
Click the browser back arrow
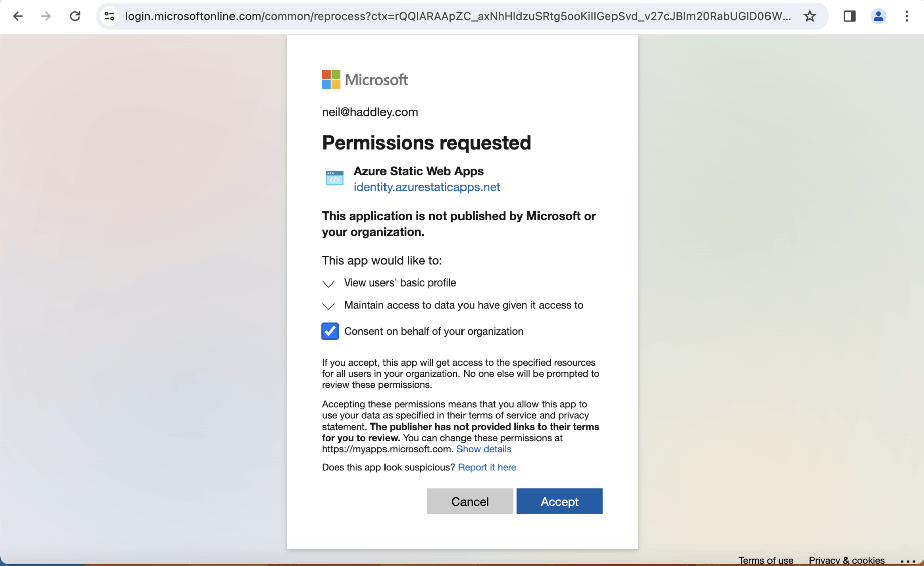18,16
